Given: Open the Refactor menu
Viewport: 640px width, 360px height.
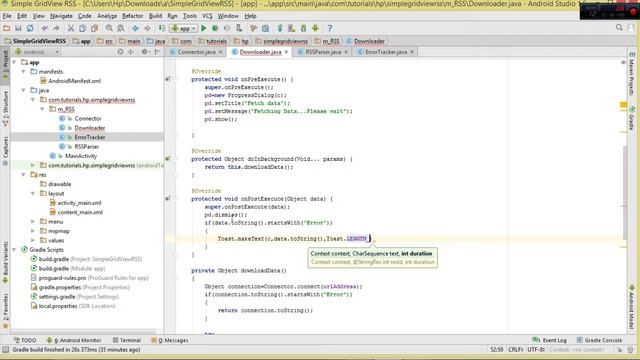Looking at the screenshot, I should (x=133, y=16).
